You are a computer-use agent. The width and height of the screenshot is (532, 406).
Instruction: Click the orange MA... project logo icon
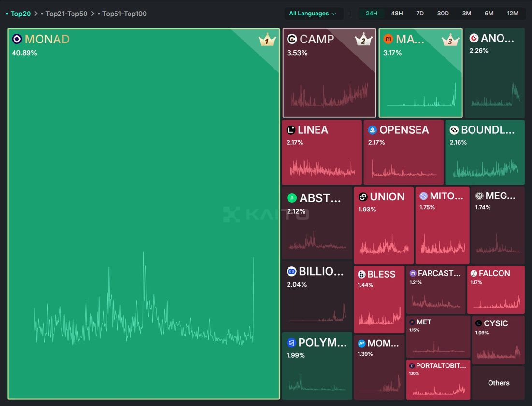point(388,39)
